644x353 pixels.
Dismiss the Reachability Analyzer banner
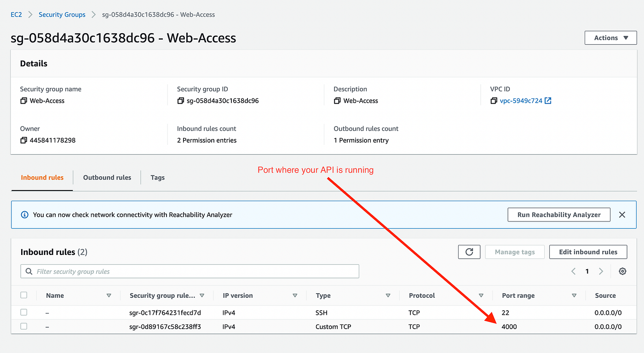[x=622, y=214]
